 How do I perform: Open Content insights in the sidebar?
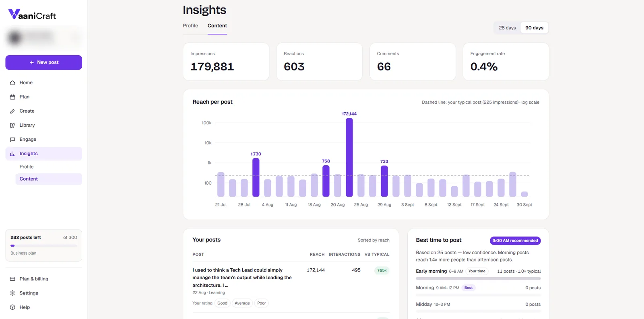pyautogui.click(x=49, y=179)
